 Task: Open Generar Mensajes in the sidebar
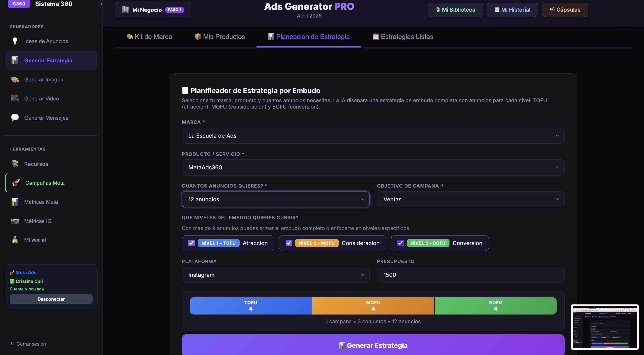[x=51, y=118]
